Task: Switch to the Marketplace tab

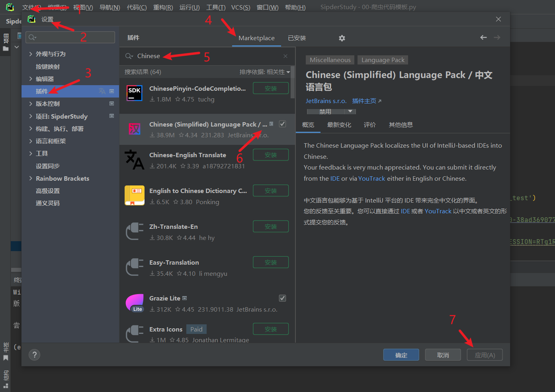Action: 256,38
